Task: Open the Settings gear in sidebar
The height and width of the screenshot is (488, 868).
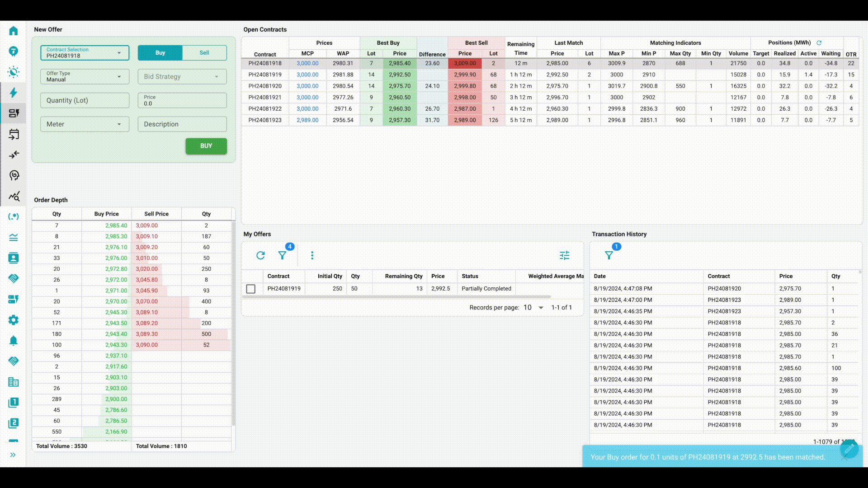Action: point(14,320)
